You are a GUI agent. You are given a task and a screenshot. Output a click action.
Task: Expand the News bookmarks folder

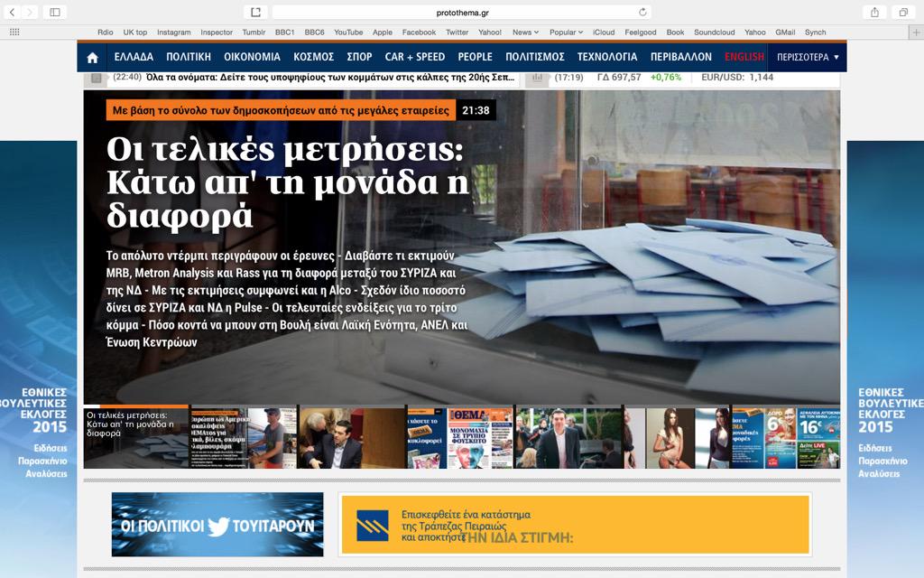(x=525, y=33)
